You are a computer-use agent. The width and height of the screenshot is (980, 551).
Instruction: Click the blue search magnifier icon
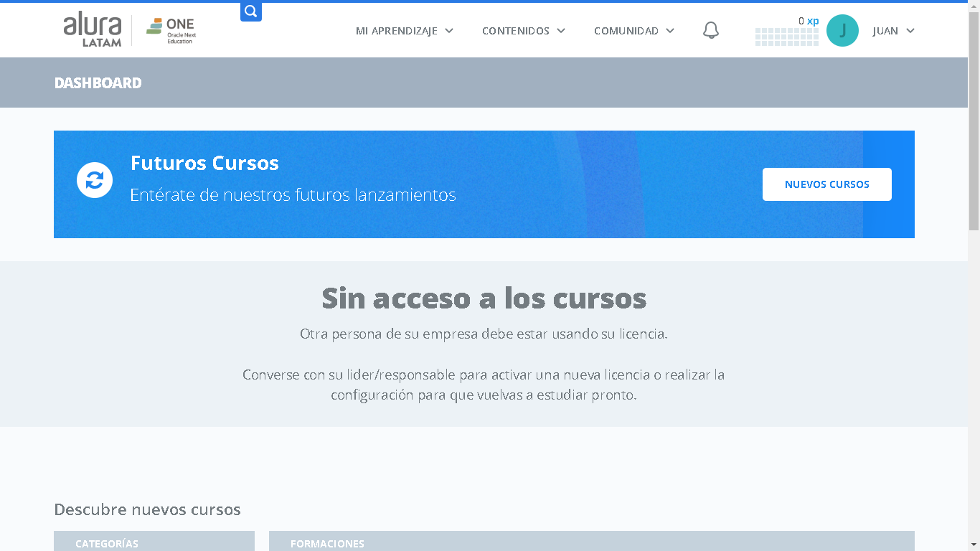coord(251,11)
